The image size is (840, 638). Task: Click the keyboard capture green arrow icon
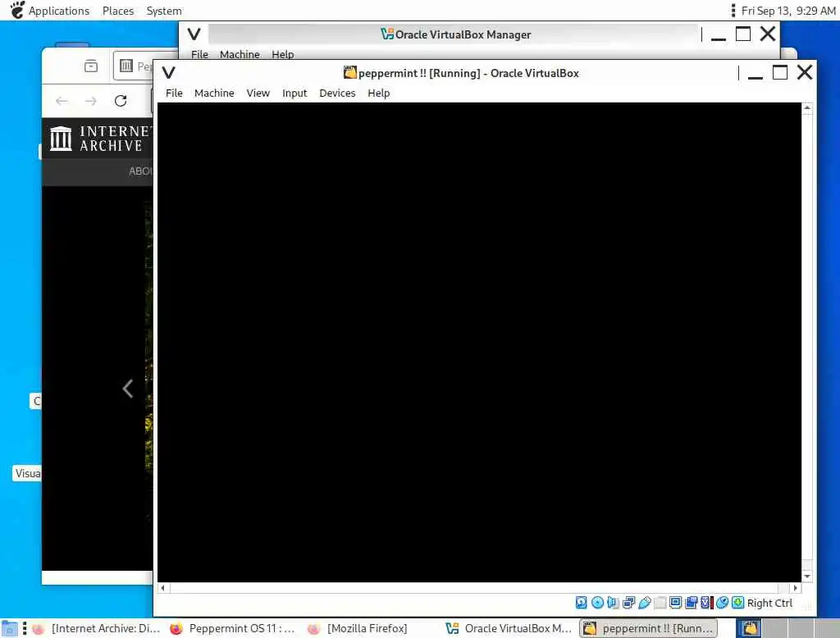(737, 603)
